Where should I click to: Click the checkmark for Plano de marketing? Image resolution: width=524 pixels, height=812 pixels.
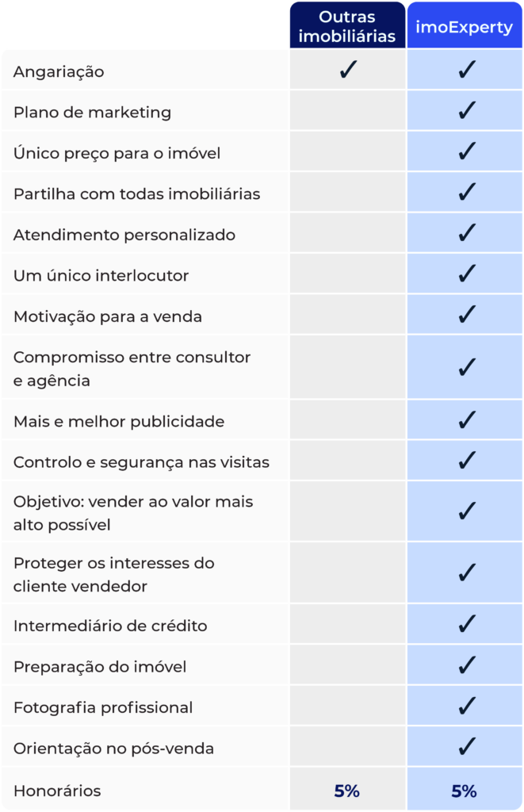click(x=466, y=111)
